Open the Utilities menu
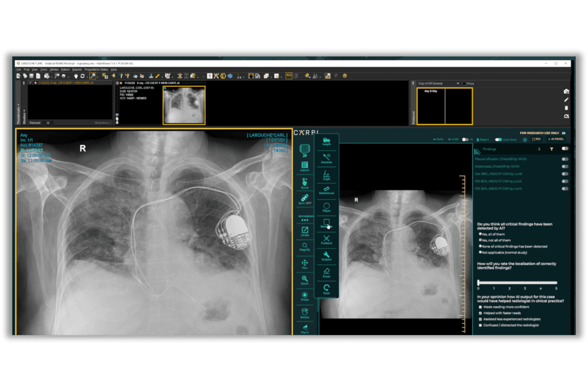 54,69
